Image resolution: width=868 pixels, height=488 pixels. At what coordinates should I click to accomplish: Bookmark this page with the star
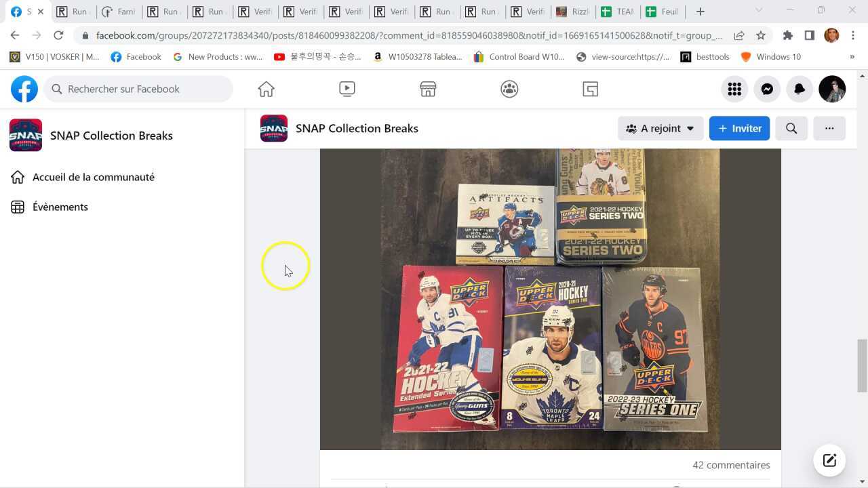pos(761,35)
